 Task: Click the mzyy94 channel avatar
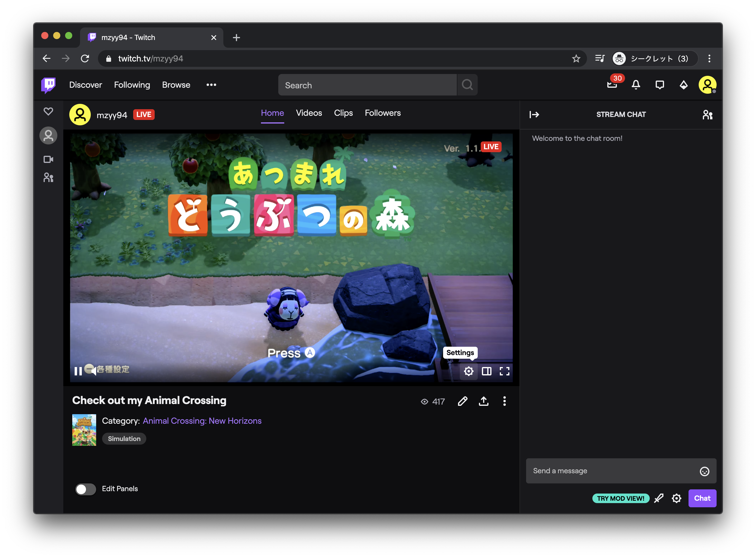pos(80,115)
